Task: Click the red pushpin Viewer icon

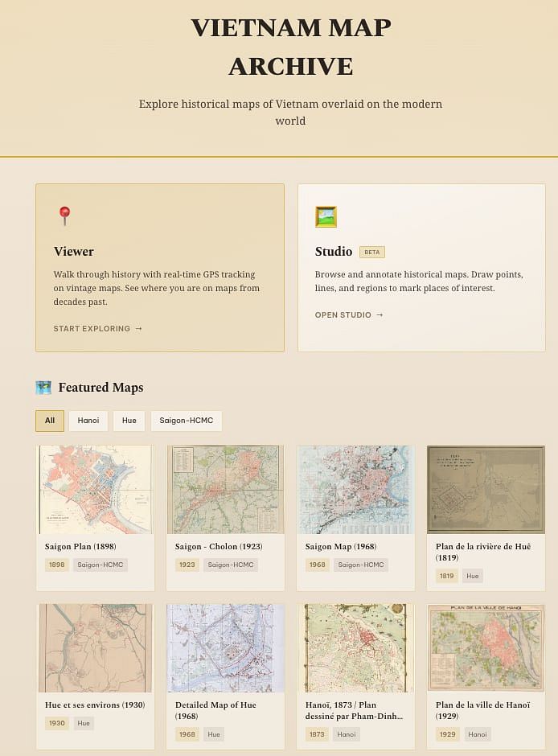Action: coord(65,216)
